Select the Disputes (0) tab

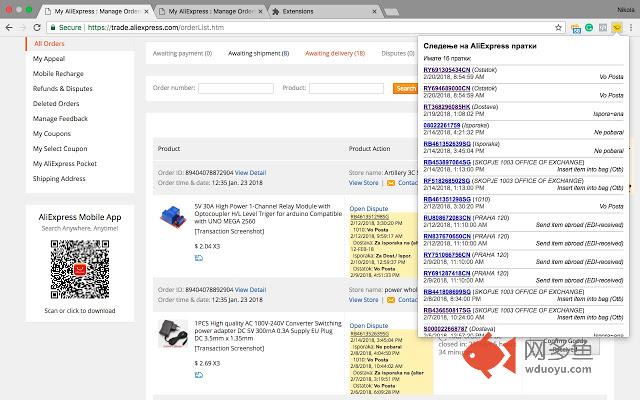[x=398, y=53]
